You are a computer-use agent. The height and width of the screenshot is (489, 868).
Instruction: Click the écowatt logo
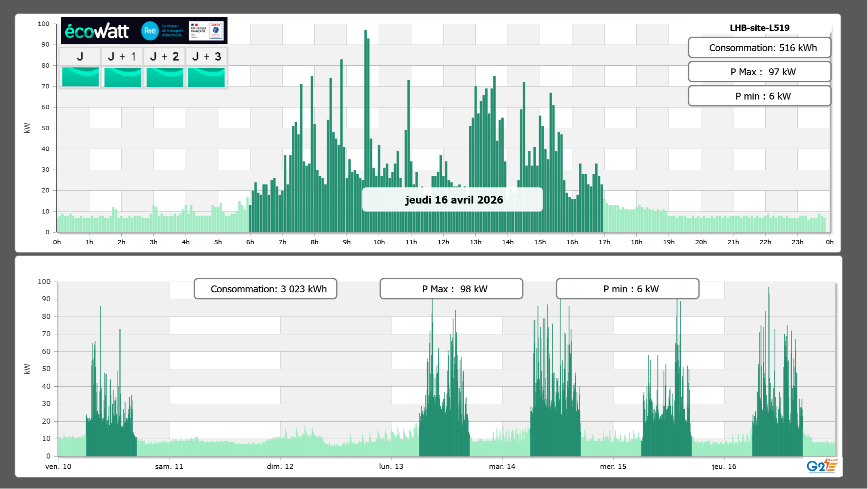(97, 31)
